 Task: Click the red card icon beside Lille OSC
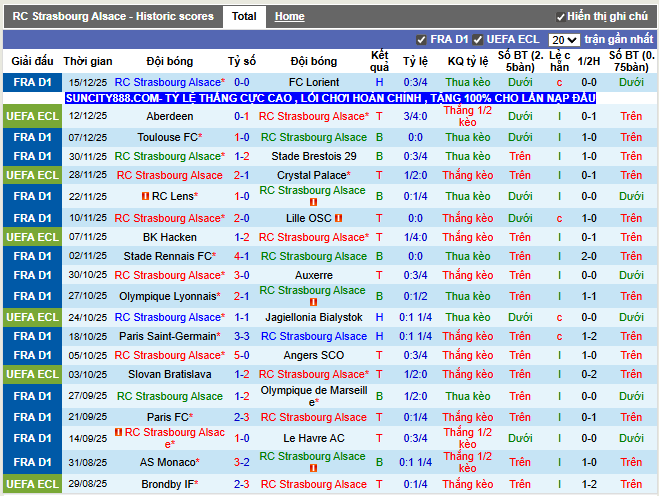(x=338, y=218)
